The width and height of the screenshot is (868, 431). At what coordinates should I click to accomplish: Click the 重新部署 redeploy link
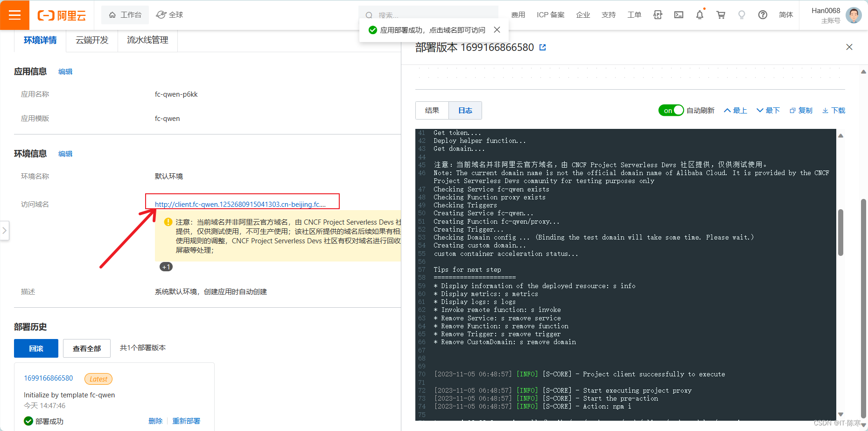coord(186,421)
